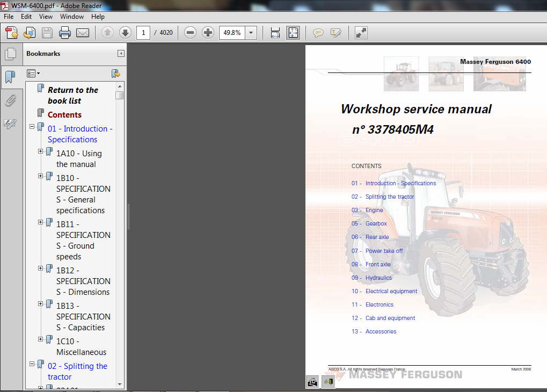Viewport: 547px width, 392px height.
Task: Open the 08 - Front axle link
Action: pos(371,264)
